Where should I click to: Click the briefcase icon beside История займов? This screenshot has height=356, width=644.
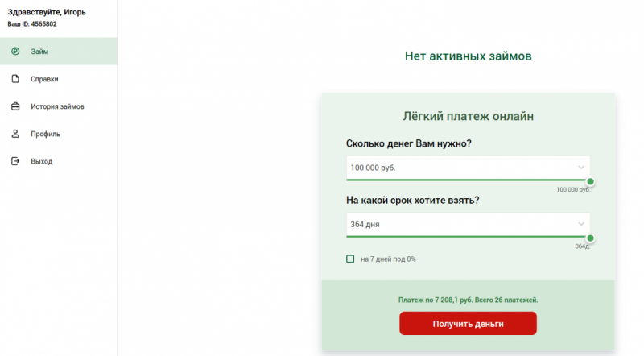[15, 106]
